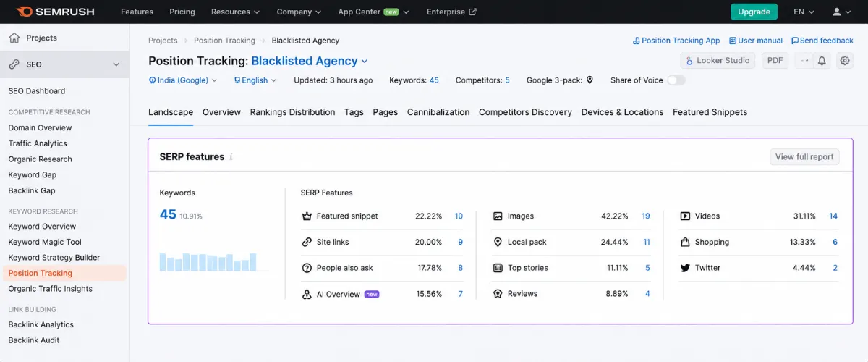This screenshot has width=868, height=362.
Task: Open the User manual link
Action: click(756, 41)
